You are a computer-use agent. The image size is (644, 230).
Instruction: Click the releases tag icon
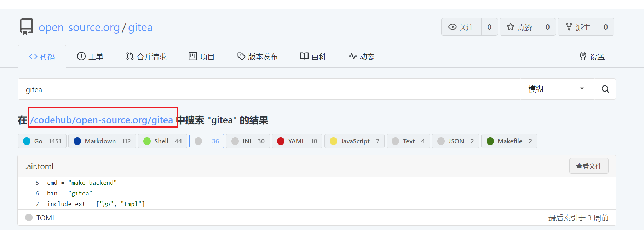point(241,56)
